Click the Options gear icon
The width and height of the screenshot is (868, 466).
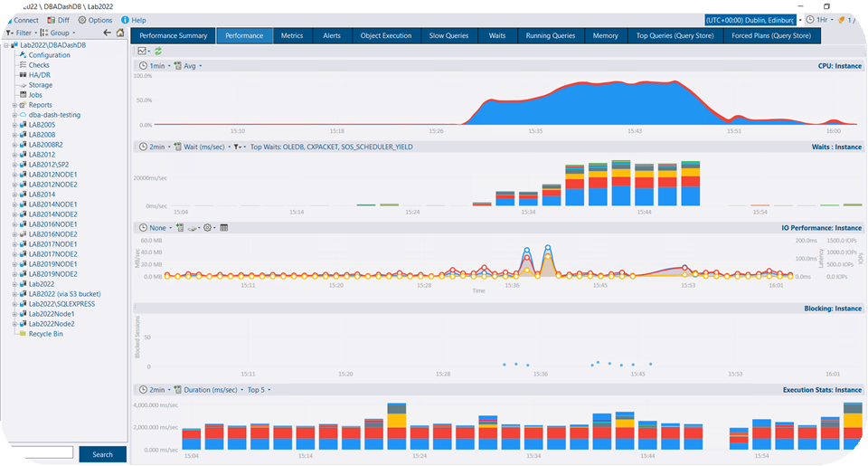coord(82,20)
